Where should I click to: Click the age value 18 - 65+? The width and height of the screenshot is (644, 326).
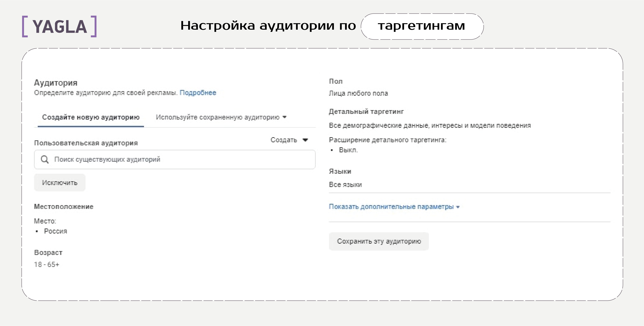point(47,264)
